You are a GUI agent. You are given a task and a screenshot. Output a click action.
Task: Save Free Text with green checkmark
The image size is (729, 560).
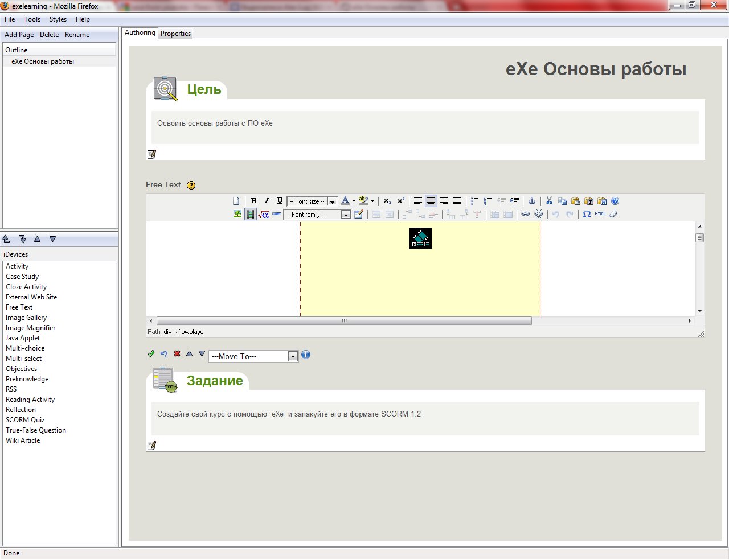[151, 353]
